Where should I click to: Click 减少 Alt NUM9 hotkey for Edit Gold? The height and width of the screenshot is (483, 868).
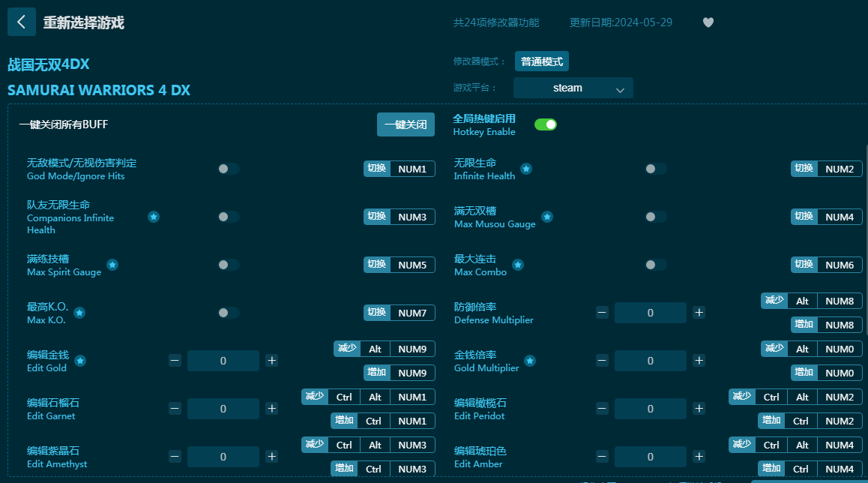pyautogui.click(x=385, y=349)
